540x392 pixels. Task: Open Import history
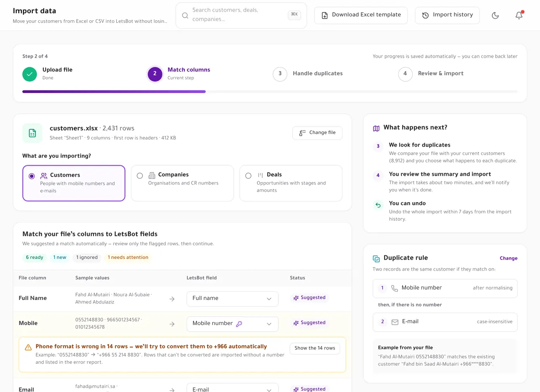[447, 15]
